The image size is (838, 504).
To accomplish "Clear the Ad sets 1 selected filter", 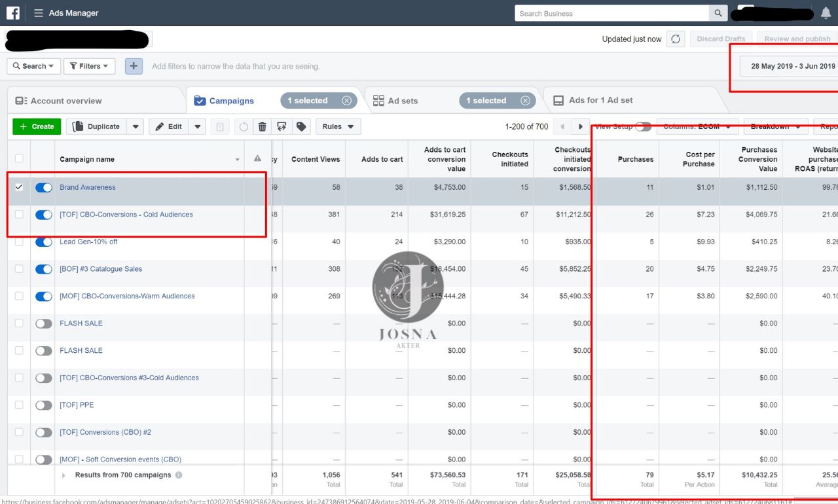I will pyautogui.click(x=525, y=101).
